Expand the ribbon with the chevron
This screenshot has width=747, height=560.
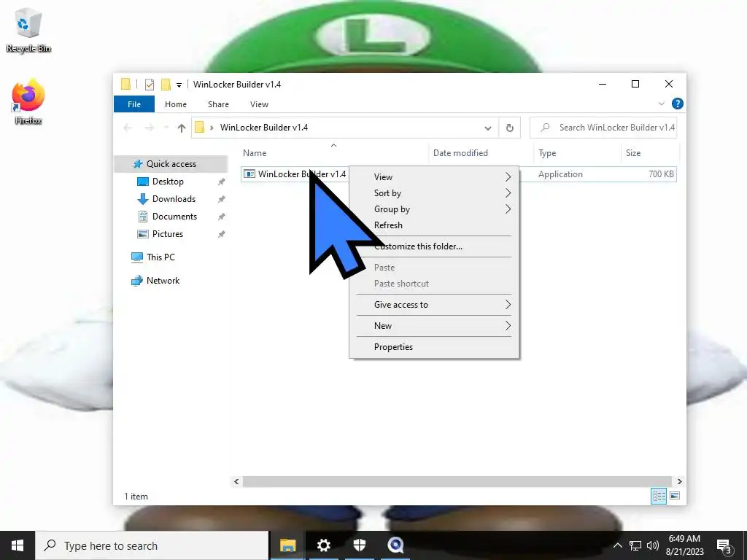click(x=661, y=104)
